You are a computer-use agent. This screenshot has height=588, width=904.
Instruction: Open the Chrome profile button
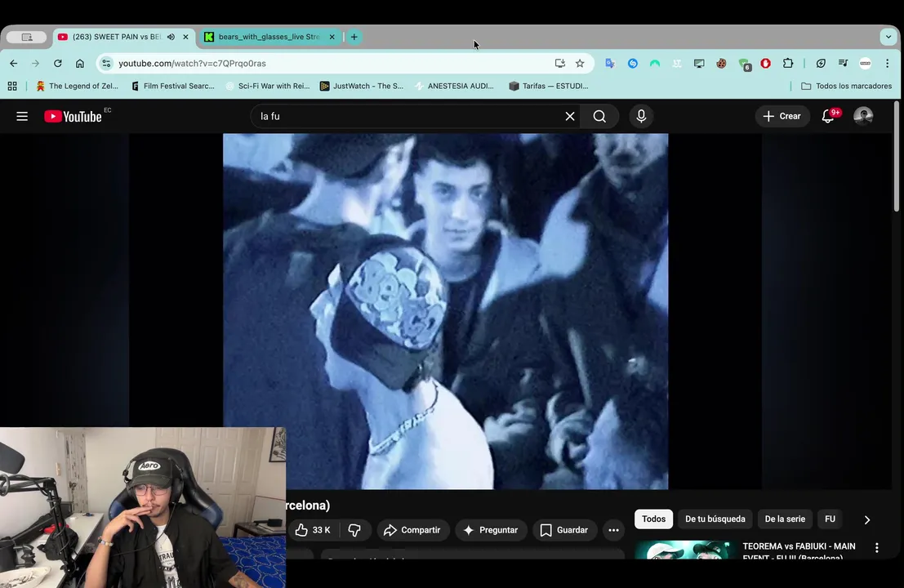(x=866, y=64)
